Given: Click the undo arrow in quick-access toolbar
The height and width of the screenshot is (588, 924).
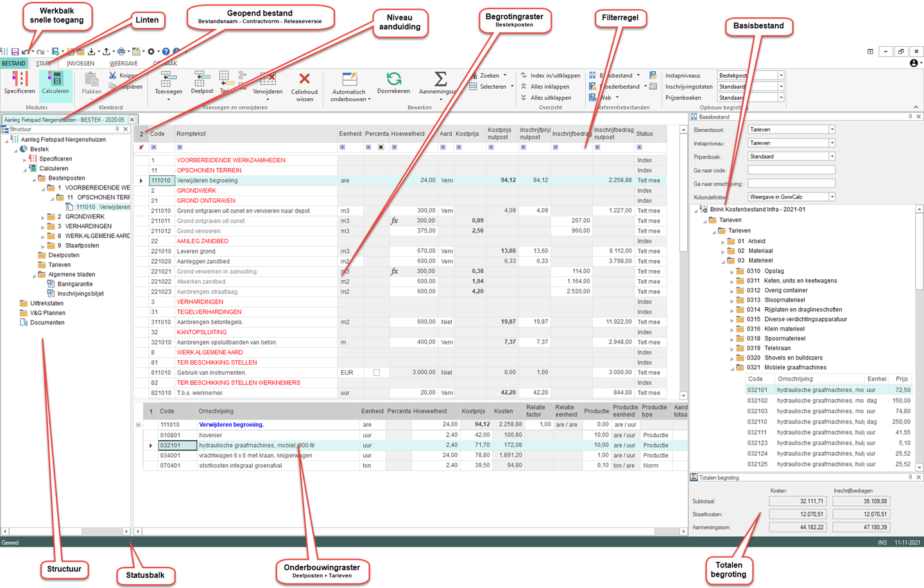Looking at the screenshot, I should [x=26, y=51].
